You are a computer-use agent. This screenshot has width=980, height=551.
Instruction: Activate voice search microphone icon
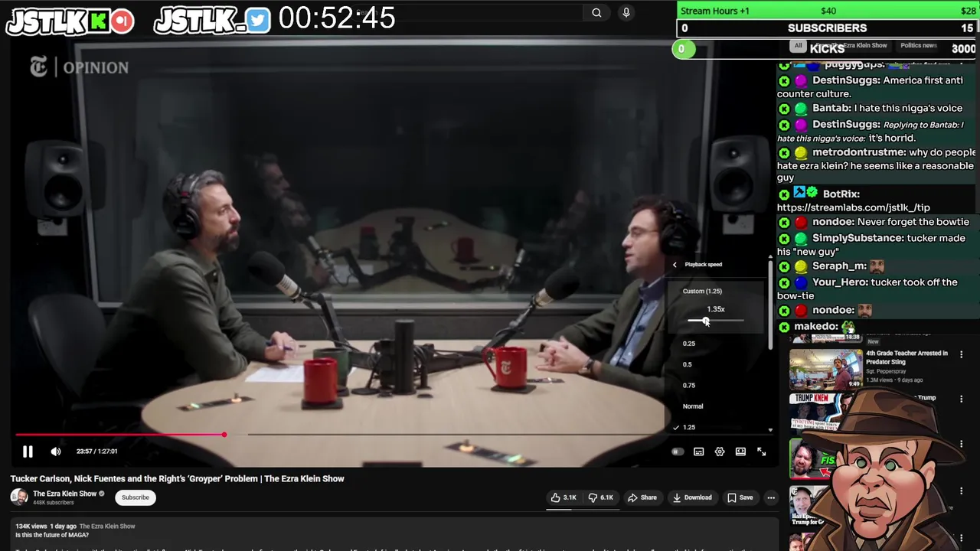point(626,12)
